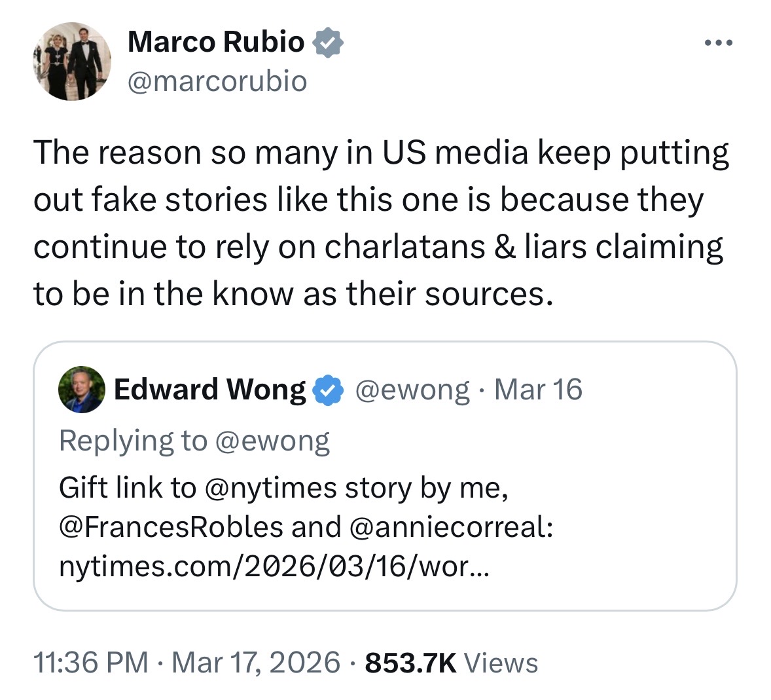The width and height of the screenshot is (771, 700).
Task: Open the nytimes.com gift link URL
Action: pyautogui.click(x=274, y=566)
